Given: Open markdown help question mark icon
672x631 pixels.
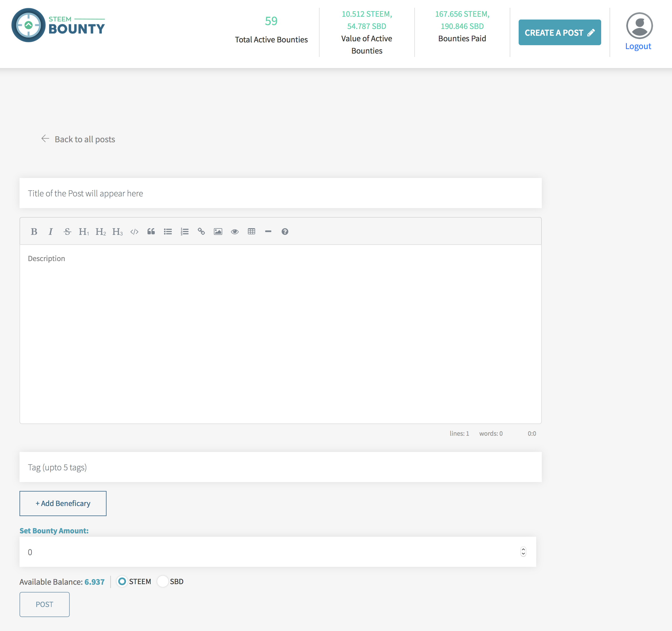Looking at the screenshot, I should coord(285,232).
